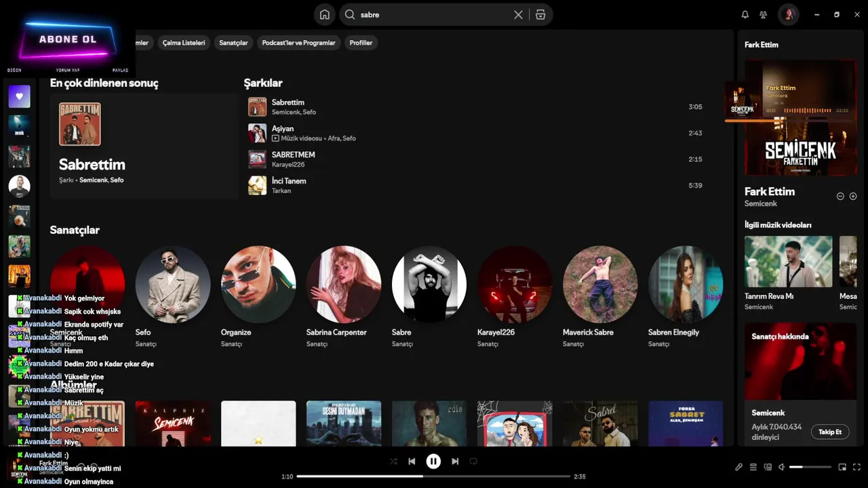Open Şarkılar section heading
Screen dimensions: 868x488
click(x=263, y=83)
